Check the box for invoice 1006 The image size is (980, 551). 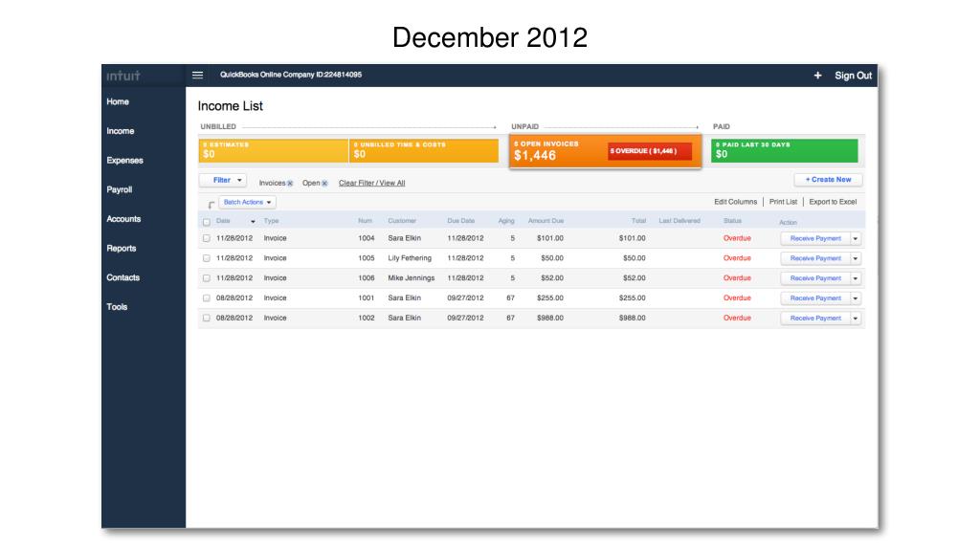click(207, 278)
